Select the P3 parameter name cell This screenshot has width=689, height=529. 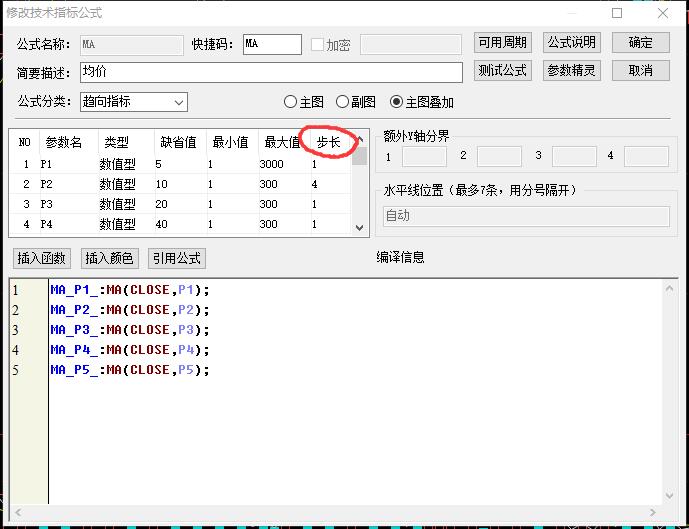click(x=46, y=204)
